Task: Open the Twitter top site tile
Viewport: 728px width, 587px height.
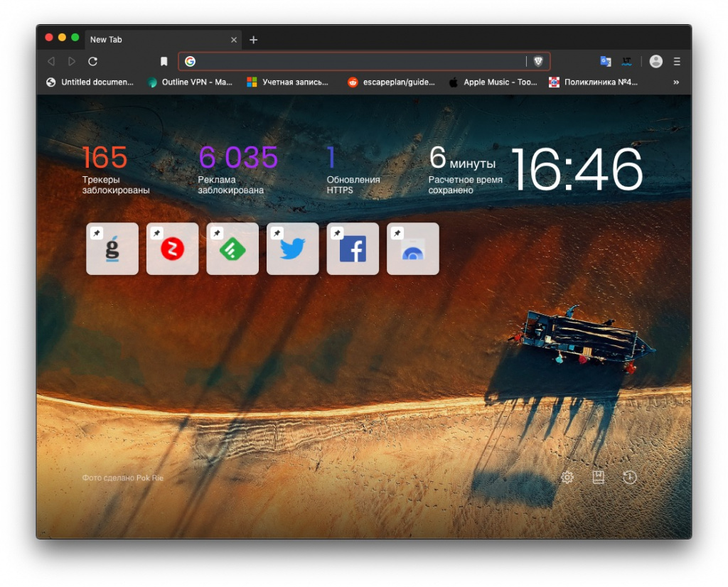Action: pyautogui.click(x=292, y=249)
